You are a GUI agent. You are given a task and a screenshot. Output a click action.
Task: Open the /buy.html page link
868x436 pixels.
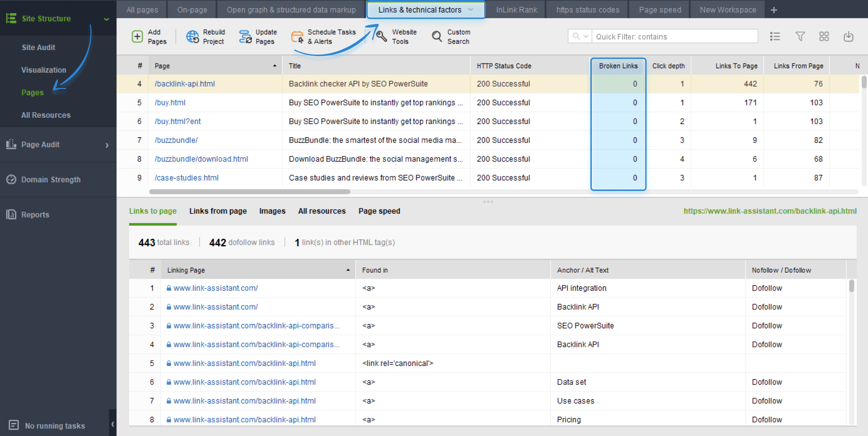point(170,102)
